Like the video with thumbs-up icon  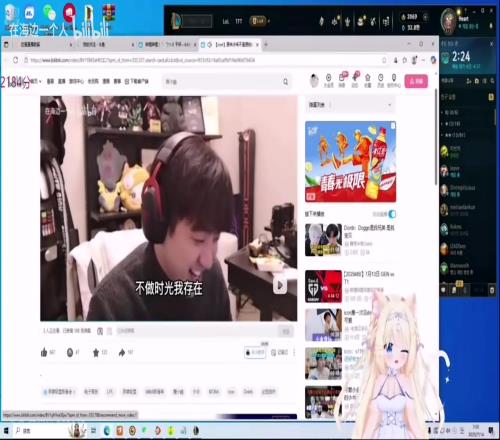(x=44, y=352)
